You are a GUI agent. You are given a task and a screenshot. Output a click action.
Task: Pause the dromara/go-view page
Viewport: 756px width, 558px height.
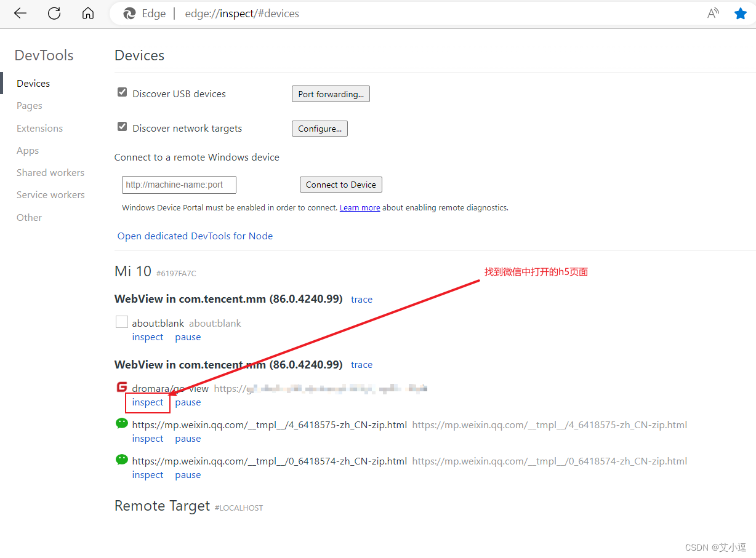[188, 402]
